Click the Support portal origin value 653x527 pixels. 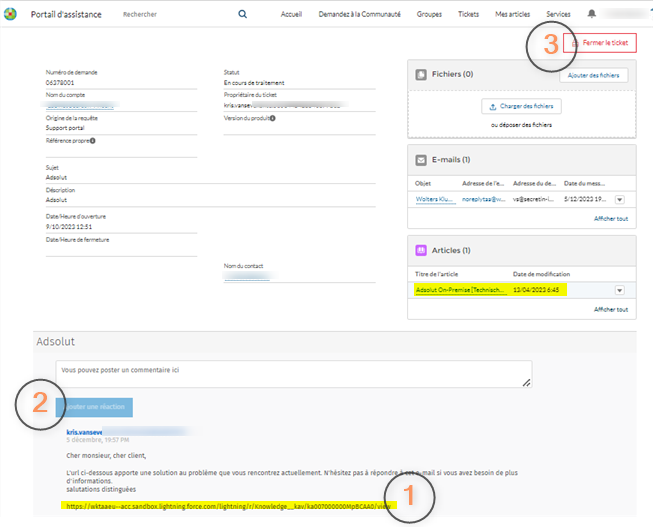point(65,128)
